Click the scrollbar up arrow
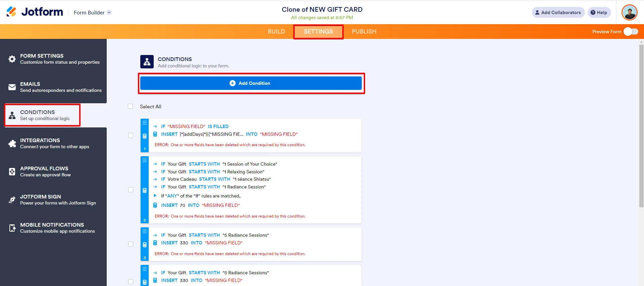Image resolution: width=644 pixels, height=286 pixels. [x=641, y=42]
